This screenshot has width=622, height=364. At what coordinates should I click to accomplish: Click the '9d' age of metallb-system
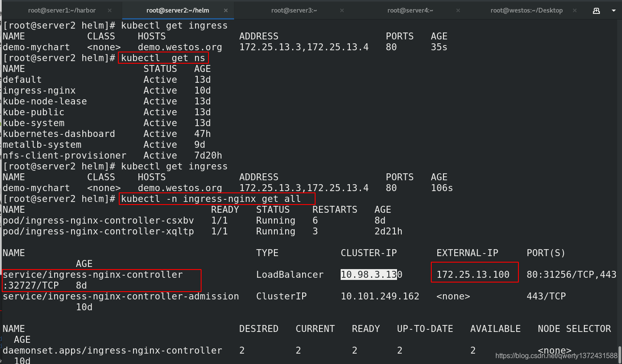pyautogui.click(x=200, y=145)
